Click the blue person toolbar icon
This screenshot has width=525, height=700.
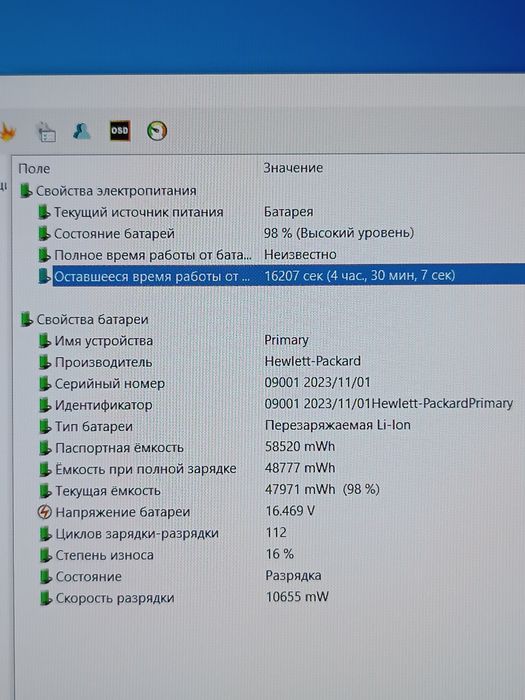82,131
